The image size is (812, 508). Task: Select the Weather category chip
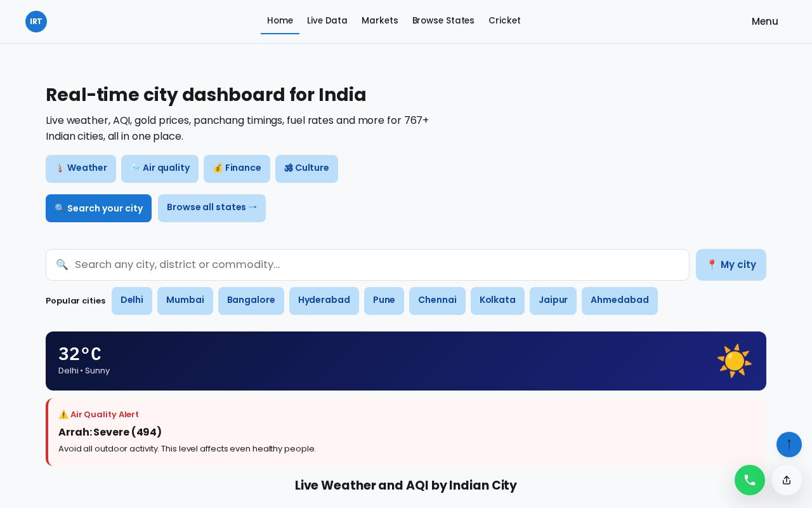click(x=81, y=169)
